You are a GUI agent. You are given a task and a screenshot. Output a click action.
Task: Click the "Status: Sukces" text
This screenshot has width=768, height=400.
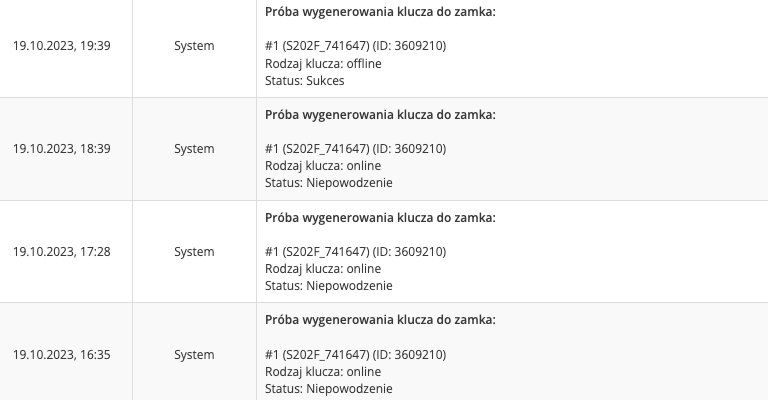[305, 80]
